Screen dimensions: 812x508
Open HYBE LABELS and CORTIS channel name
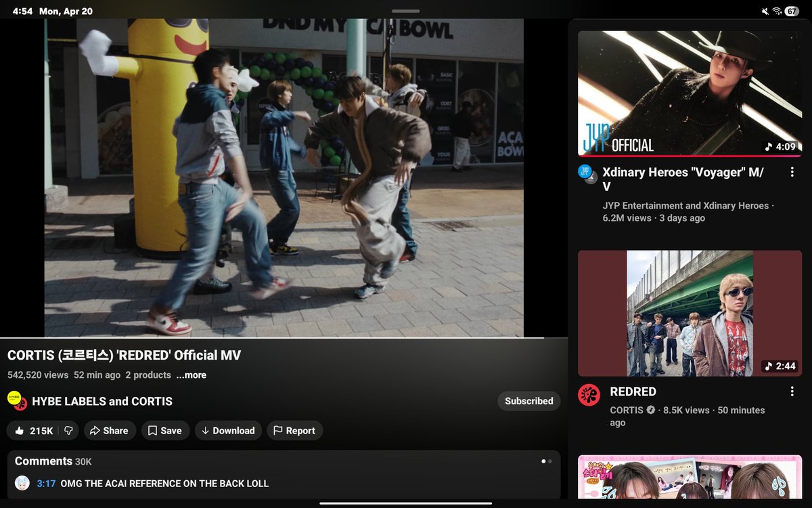102,401
